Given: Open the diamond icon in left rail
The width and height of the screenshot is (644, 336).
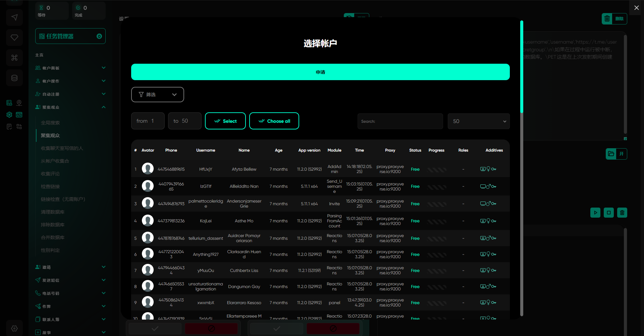Looking at the screenshot, I should coord(14,38).
